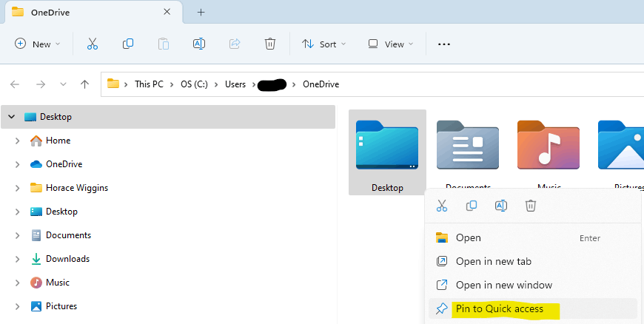Screen dimensions: 644x324
Task: Choose Open in the context menu
Action: 533,237
